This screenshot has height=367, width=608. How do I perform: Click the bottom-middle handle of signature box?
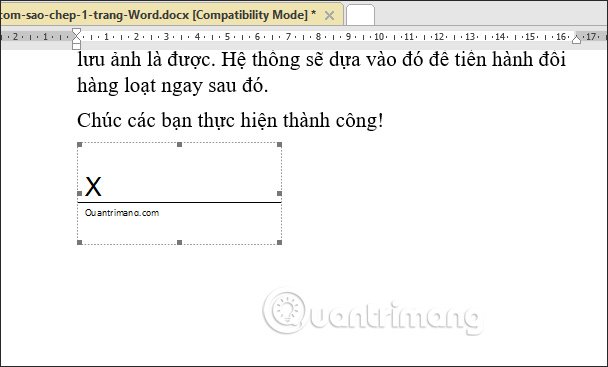[179, 242]
